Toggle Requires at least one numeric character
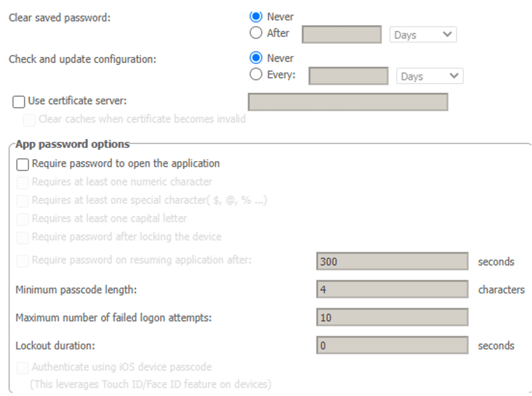The width and height of the screenshot is (532, 396). pyautogui.click(x=22, y=183)
